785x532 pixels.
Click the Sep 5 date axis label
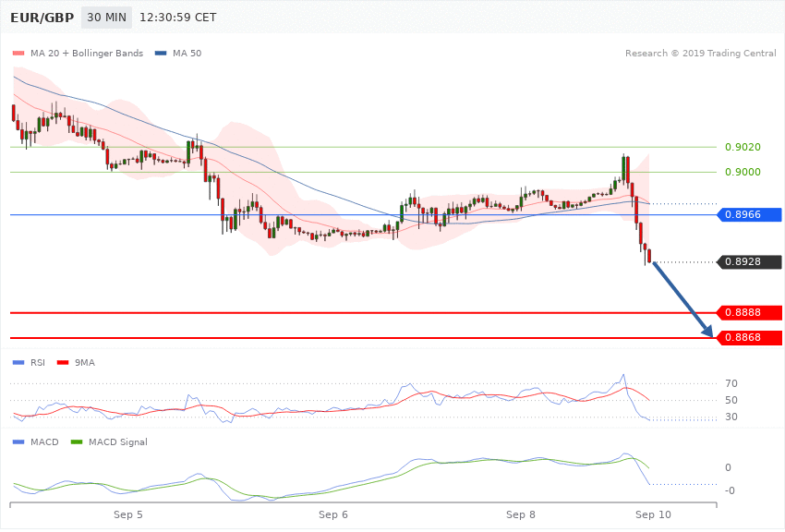click(128, 514)
